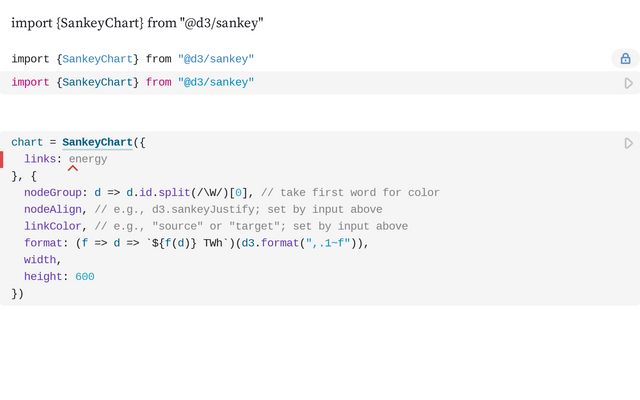Viewport: 640px width, 400px height.
Task: Place cursor on the energy variable
Action: (x=88, y=159)
